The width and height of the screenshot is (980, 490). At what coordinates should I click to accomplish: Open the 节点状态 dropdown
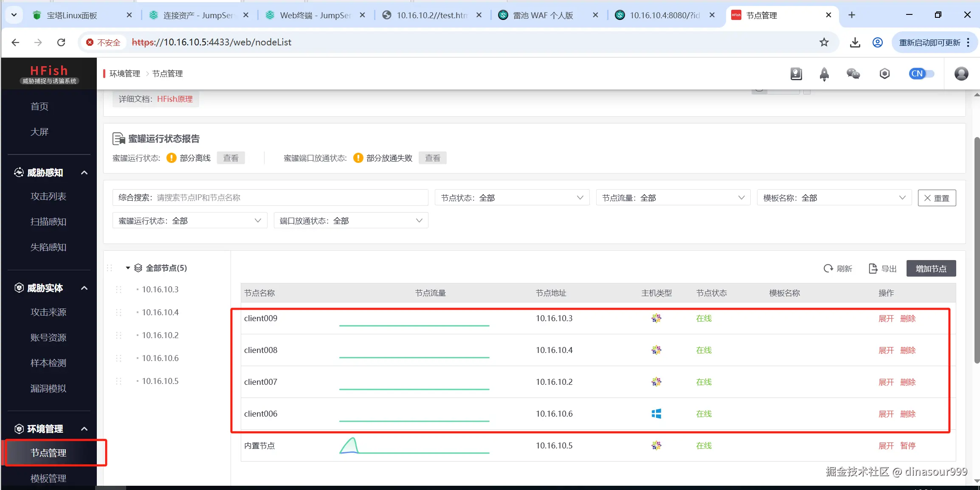[512, 198]
